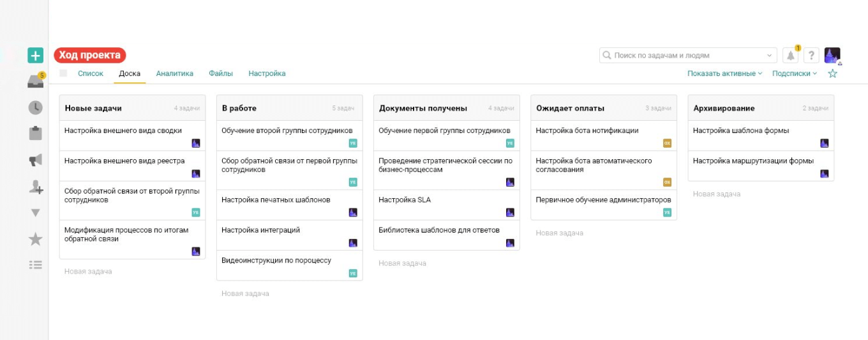Add Новая задача under Архивирование column
Screen dimensions: 868x340
point(717,194)
